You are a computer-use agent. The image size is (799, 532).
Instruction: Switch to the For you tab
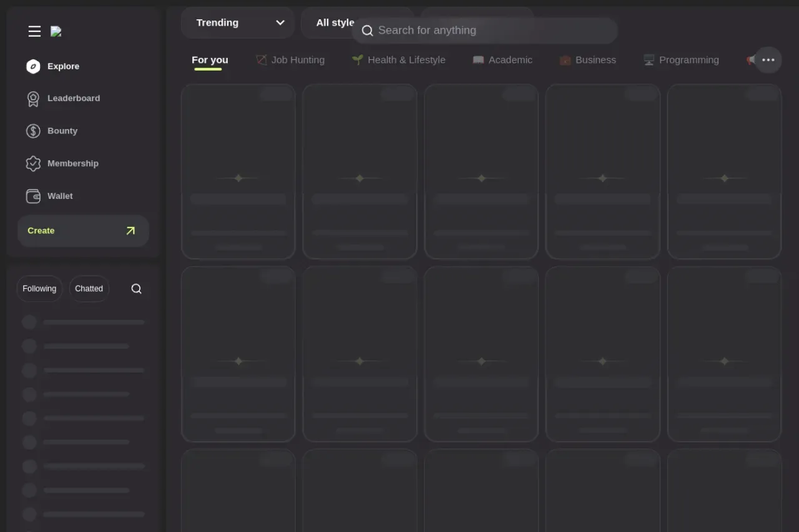coord(210,60)
